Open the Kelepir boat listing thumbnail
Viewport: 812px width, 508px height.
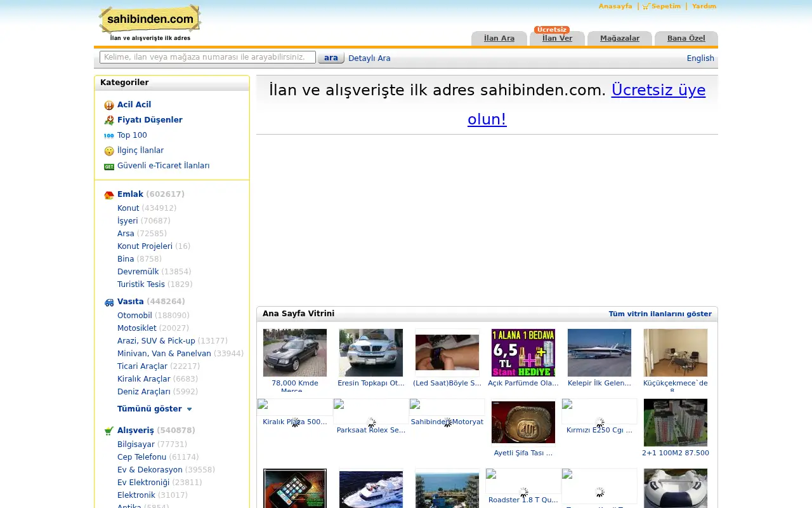click(x=599, y=352)
